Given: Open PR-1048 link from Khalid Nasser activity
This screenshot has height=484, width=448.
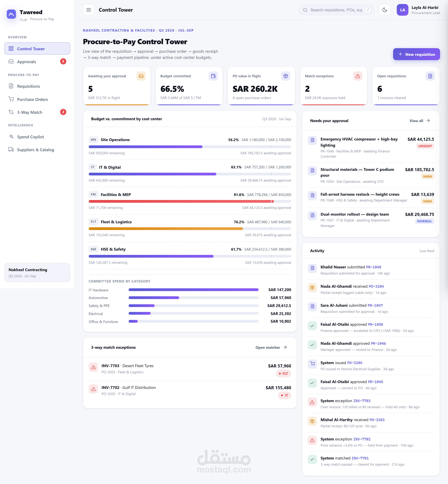Looking at the screenshot, I should pos(373,267).
